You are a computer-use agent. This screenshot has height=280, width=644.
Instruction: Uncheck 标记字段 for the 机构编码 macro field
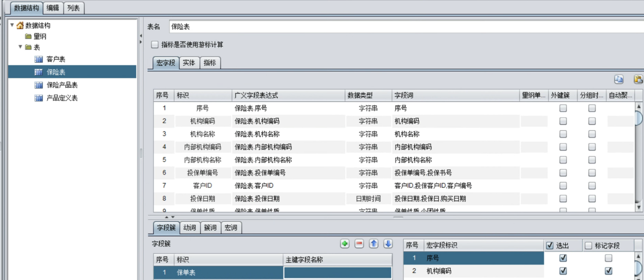pyautogui.click(x=609, y=271)
